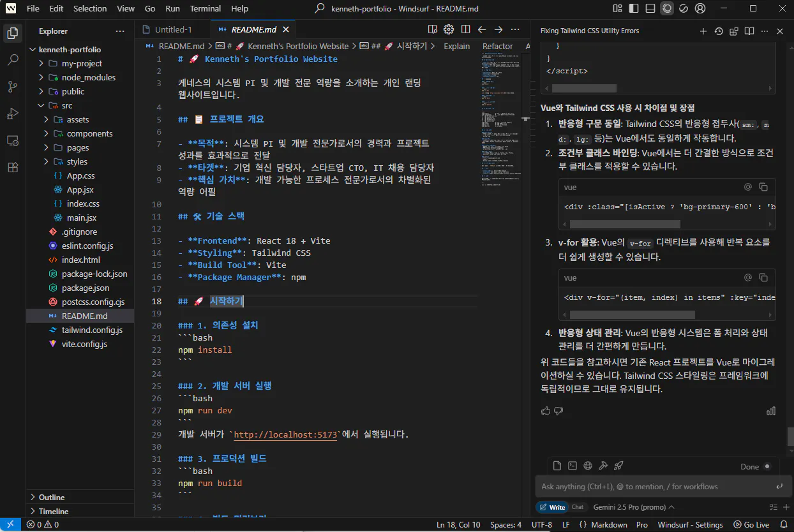Navigate forward with the right arrow
Image resolution: width=794 pixels, height=532 pixels.
498,29
